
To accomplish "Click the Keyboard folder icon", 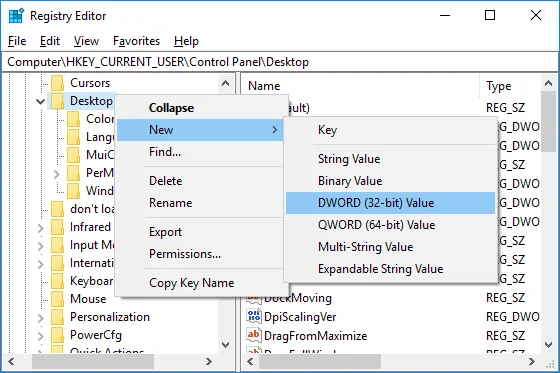I will pyautogui.click(x=58, y=281).
